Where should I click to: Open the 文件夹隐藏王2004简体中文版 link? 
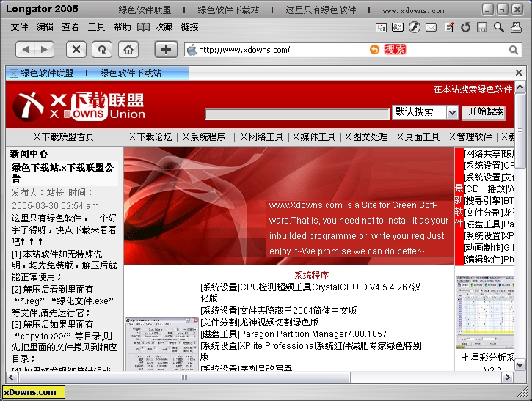pos(279,311)
